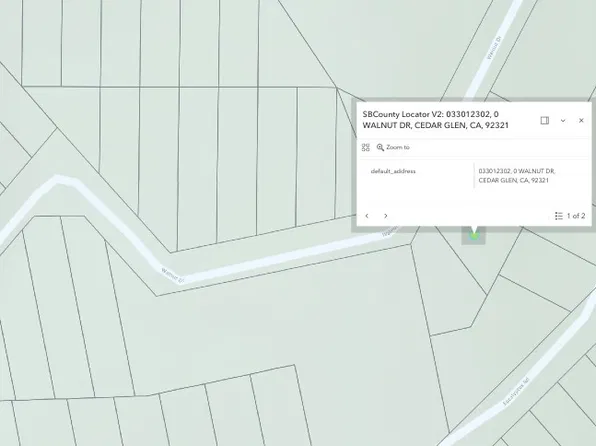Image resolution: width=596 pixels, height=446 pixels.
Task: Go to the previous feature arrow
Action: (x=367, y=216)
